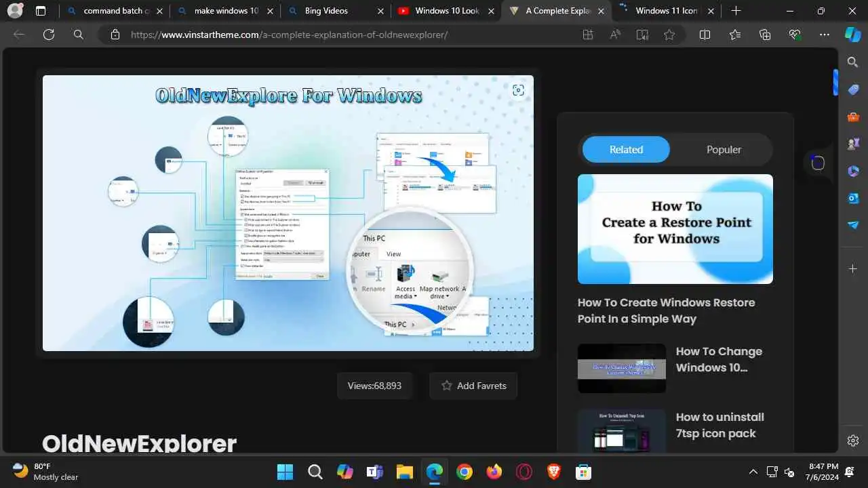Refresh the current page
Image resolution: width=868 pixels, height=488 pixels.
coord(49,35)
